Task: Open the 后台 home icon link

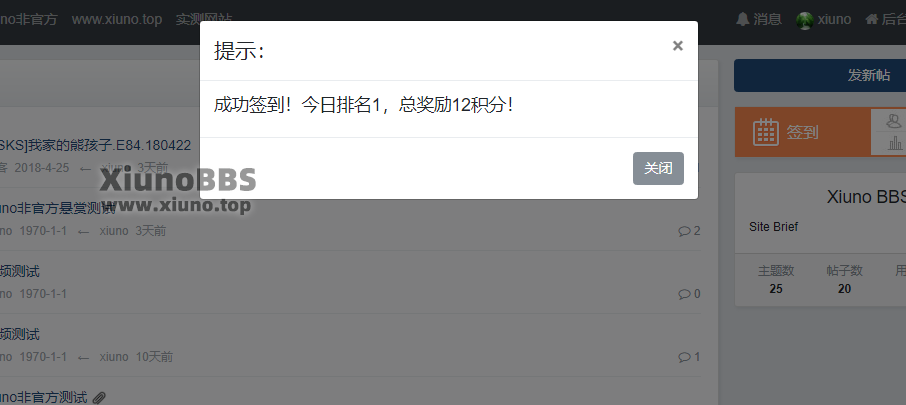Action: tap(871, 19)
